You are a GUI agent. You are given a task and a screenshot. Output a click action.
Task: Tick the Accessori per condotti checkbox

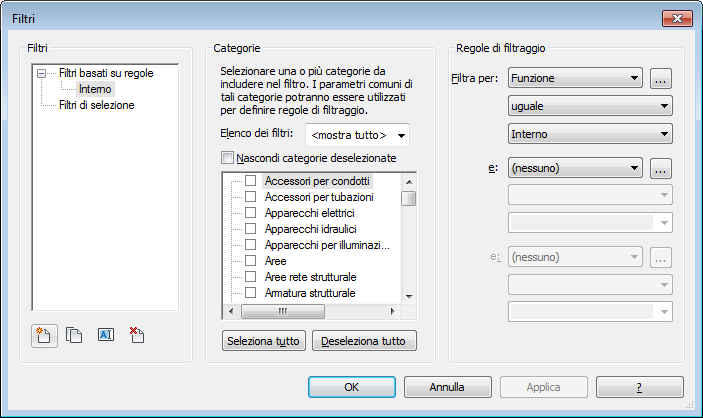tap(251, 182)
